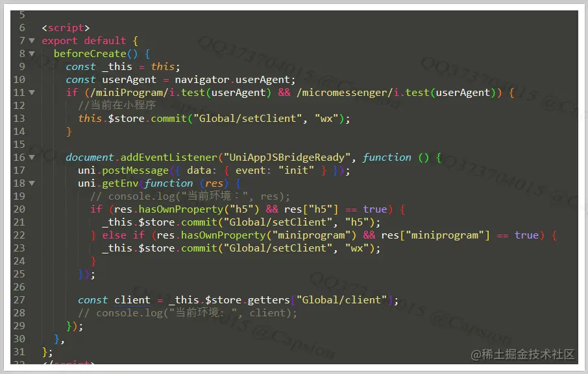Screen dimensions: 588x374
Task: Click 'postMessage' on line 17
Action: [136, 170]
